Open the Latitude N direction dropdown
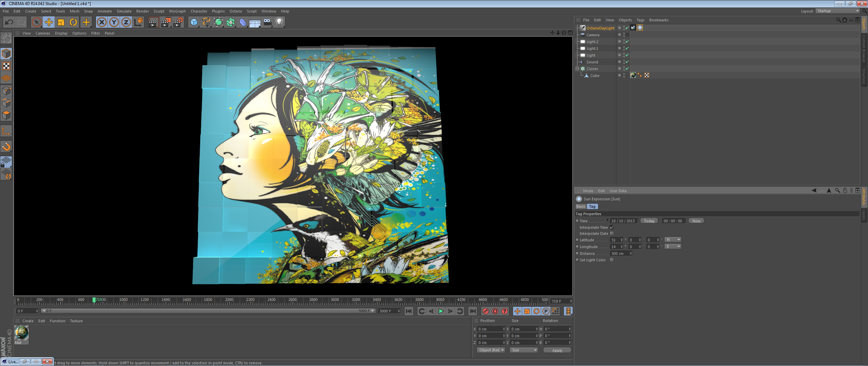The height and width of the screenshot is (366, 868). pyautogui.click(x=673, y=240)
